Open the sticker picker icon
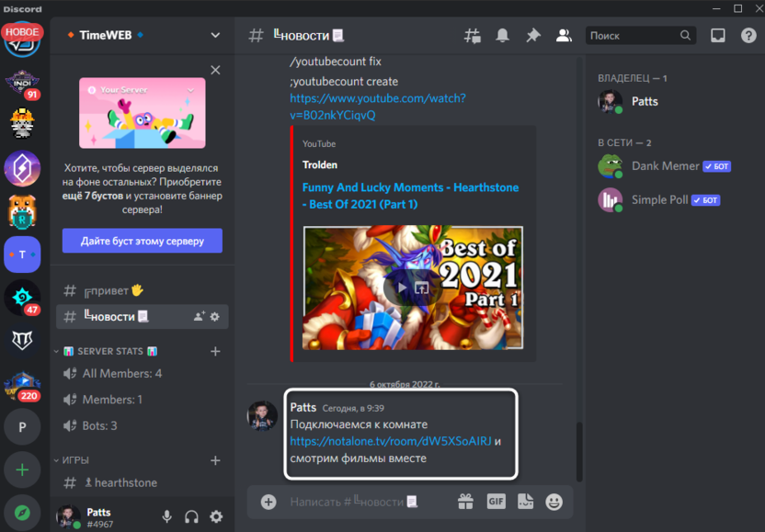This screenshot has width=765, height=532. 525,502
